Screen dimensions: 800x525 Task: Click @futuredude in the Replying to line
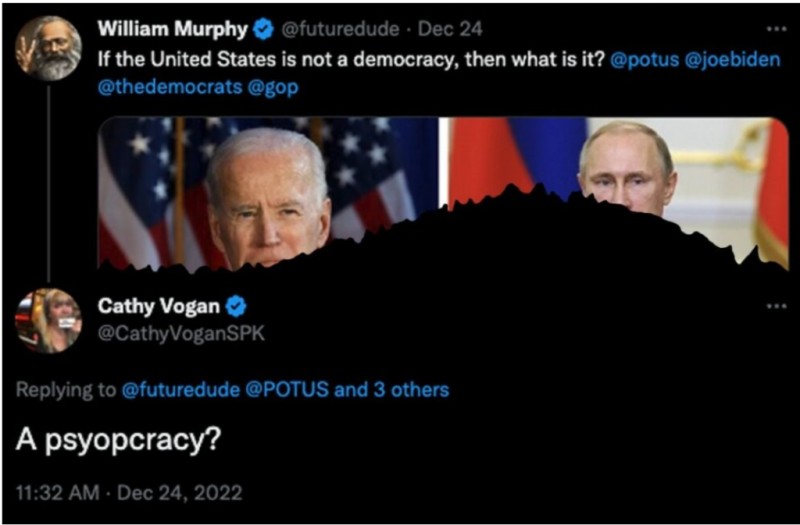(x=181, y=390)
